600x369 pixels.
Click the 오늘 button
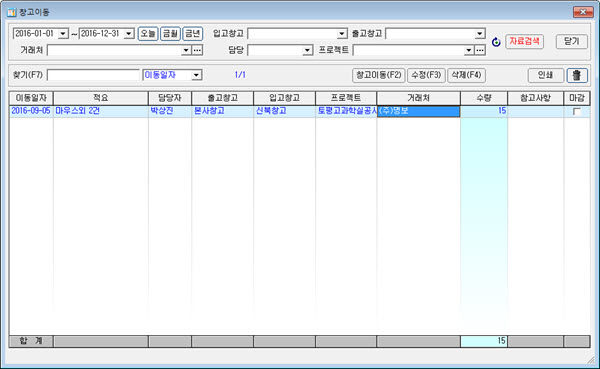pyautogui.click(x=148, y=34)
